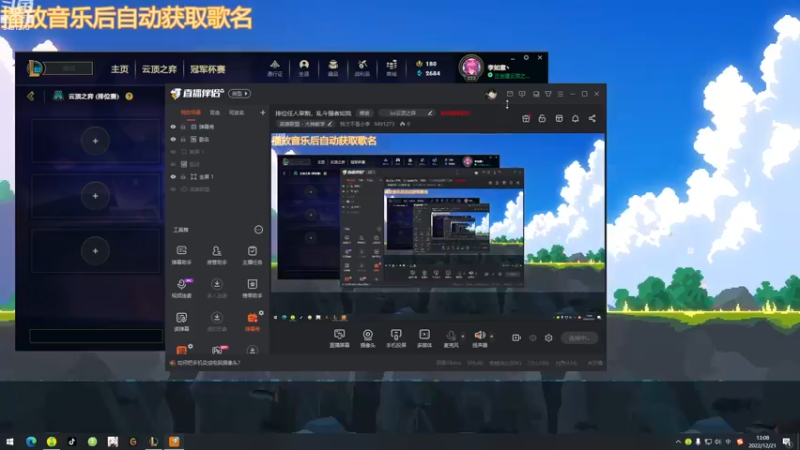Open 弹幕助手 tool in the toolbox
The height and width of the screenshot is (450, 800).
181,255
